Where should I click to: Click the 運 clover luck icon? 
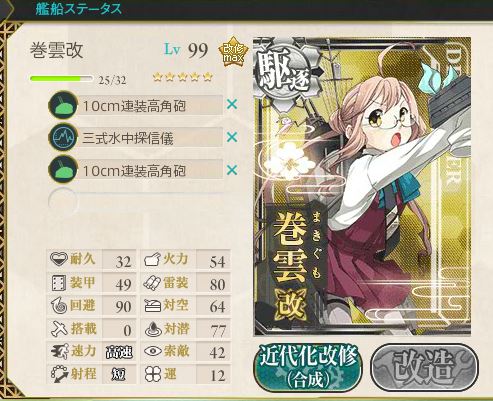coord(153,374)
